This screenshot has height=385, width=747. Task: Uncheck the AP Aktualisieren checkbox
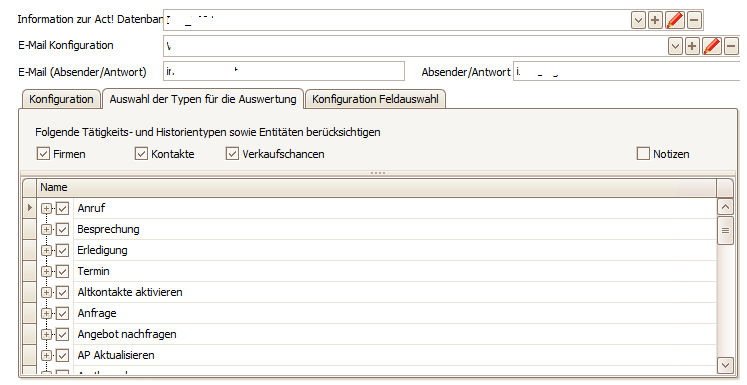click(x=62, y=355)
